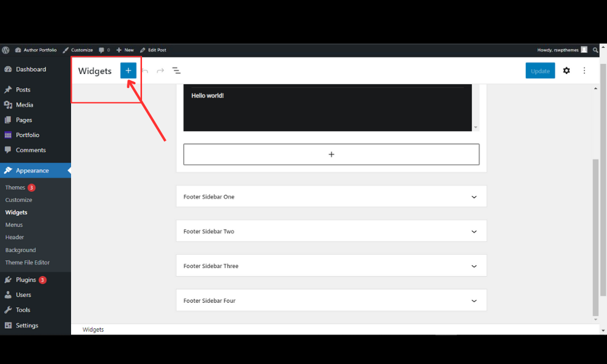Click Howdy, rswpthemes account link

558,50
